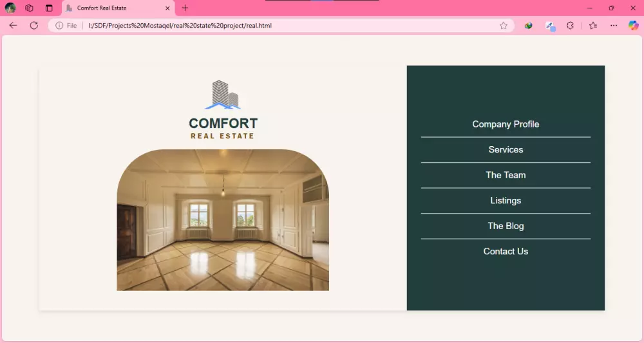Toggle the vertical tabs icon
The image size is (644, 343).
pyautogui.click(x=49, y=8)
